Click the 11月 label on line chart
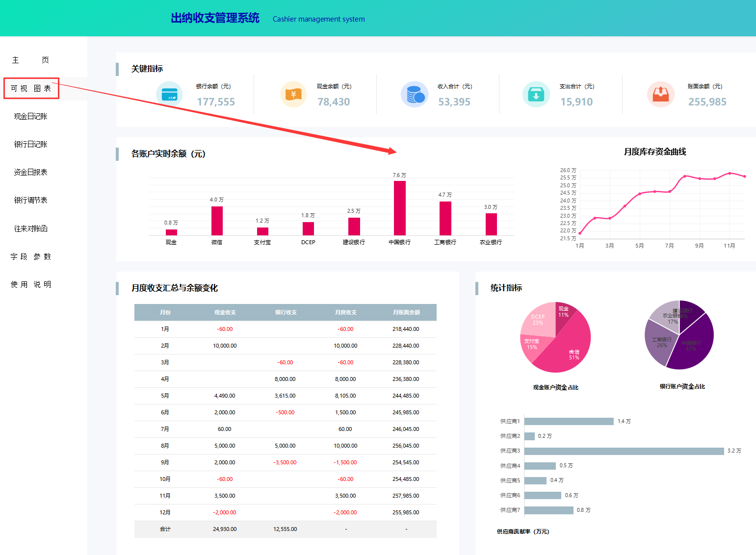This screenshot has width=756, height=555. (730, 246)
